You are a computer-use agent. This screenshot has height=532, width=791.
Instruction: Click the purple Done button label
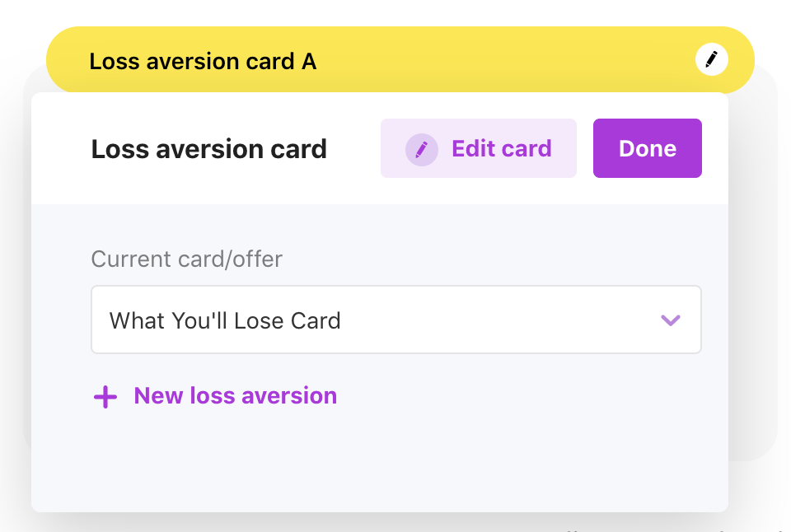647,148
